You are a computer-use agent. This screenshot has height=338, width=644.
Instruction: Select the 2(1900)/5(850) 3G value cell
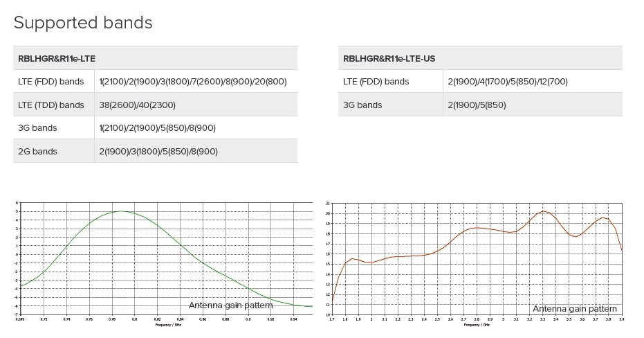pyautogui.click(x=477, y=105)
